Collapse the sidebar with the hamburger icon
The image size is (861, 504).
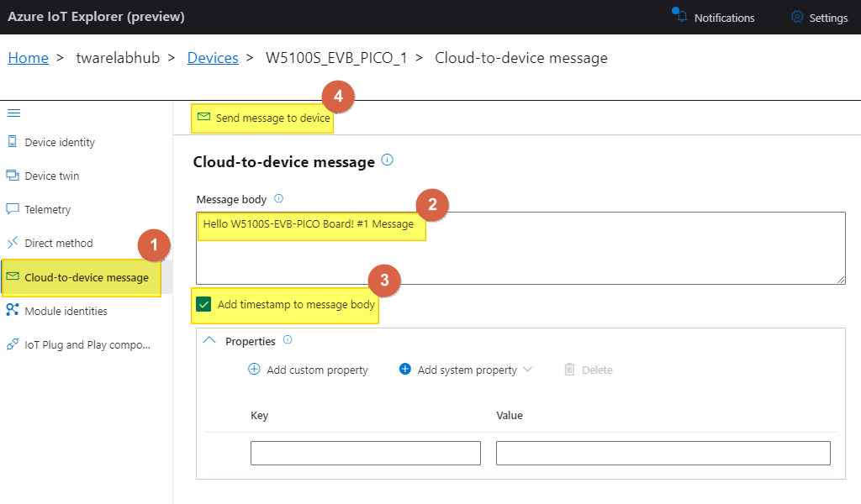13,113
